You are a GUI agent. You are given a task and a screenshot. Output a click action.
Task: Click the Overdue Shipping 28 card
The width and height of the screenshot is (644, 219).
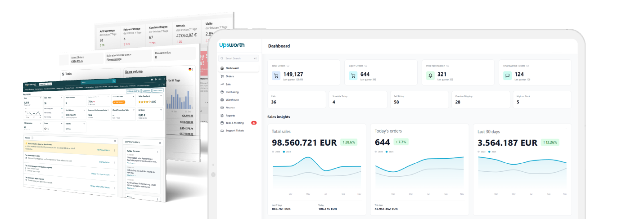(x=480, y=99)
